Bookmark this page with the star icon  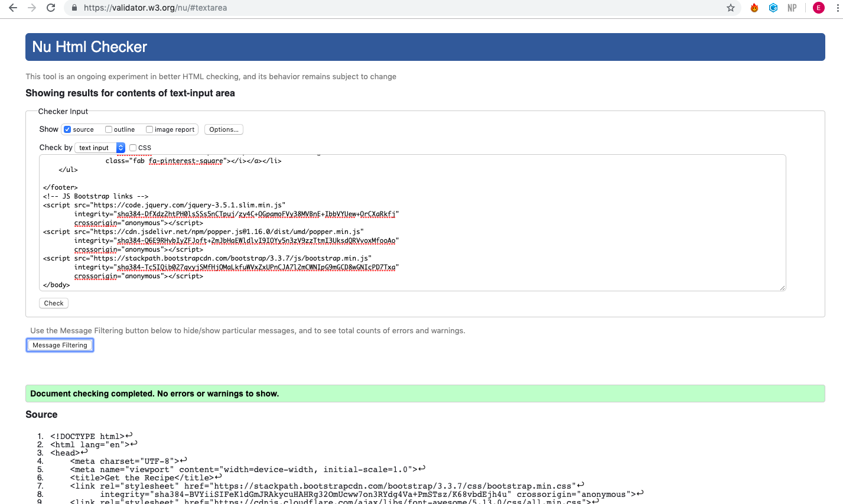click(x=731, y=8)
